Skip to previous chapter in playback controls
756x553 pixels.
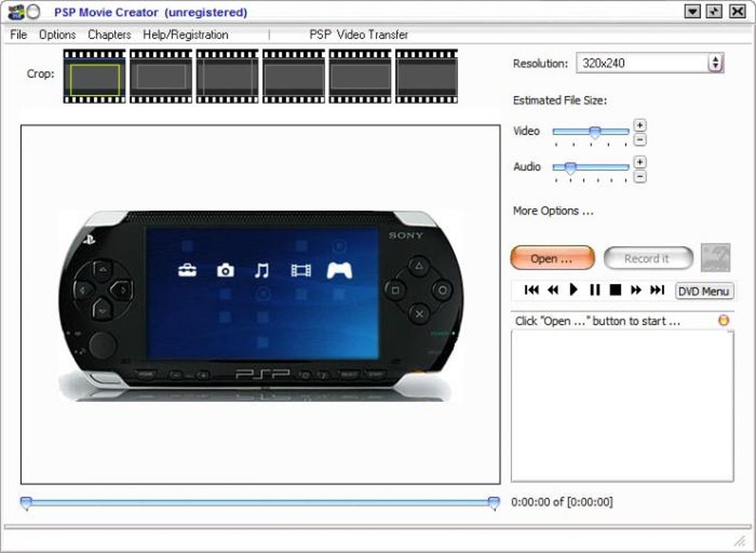[x=531, y=290]
